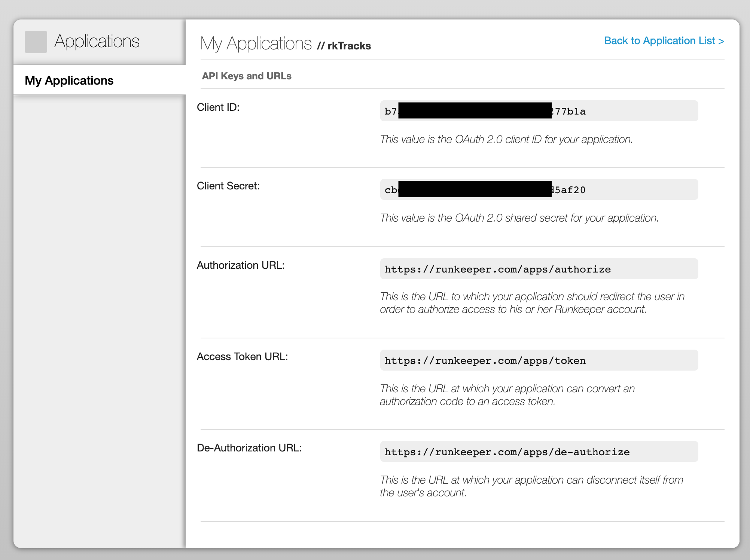Select My Applications in the sidebar

[100, 80]
